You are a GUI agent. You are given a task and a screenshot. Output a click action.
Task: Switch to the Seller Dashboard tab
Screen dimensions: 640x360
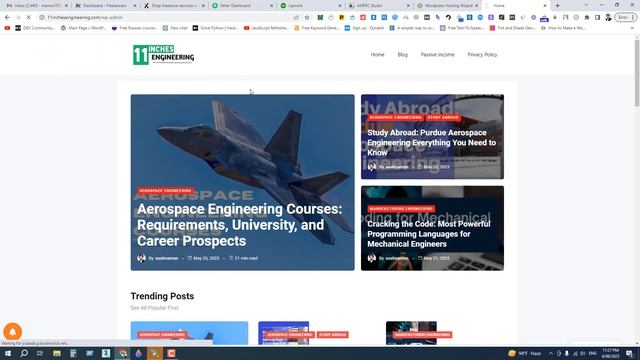tap(242, 6)
